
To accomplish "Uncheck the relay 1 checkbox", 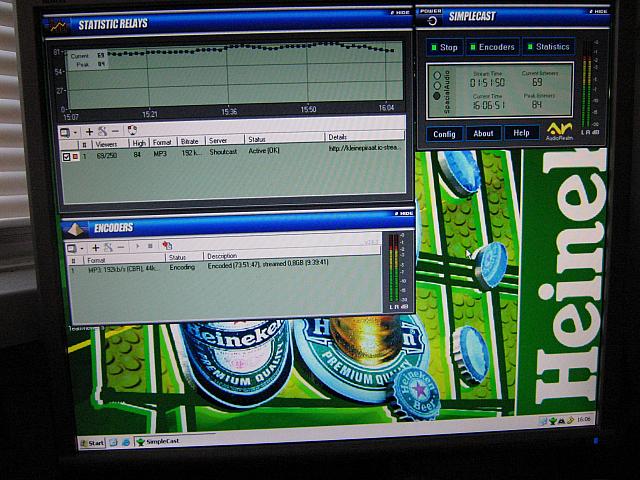I will (x=66, y=157).
